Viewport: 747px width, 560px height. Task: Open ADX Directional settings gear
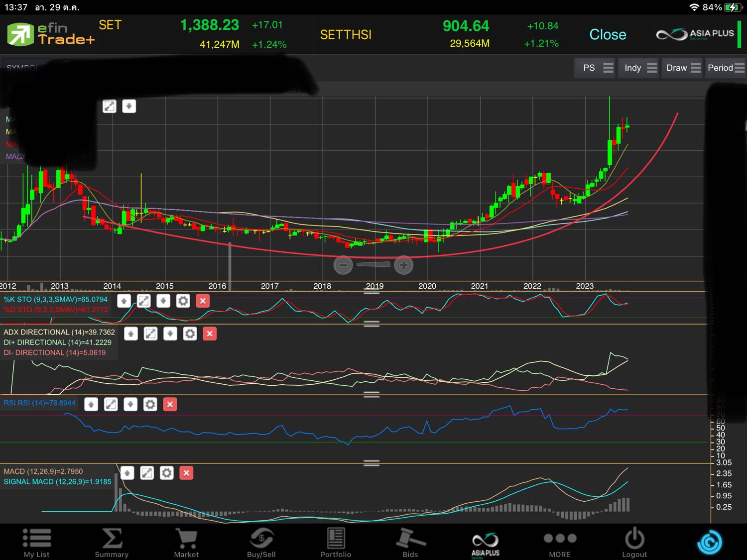point(190,334)
